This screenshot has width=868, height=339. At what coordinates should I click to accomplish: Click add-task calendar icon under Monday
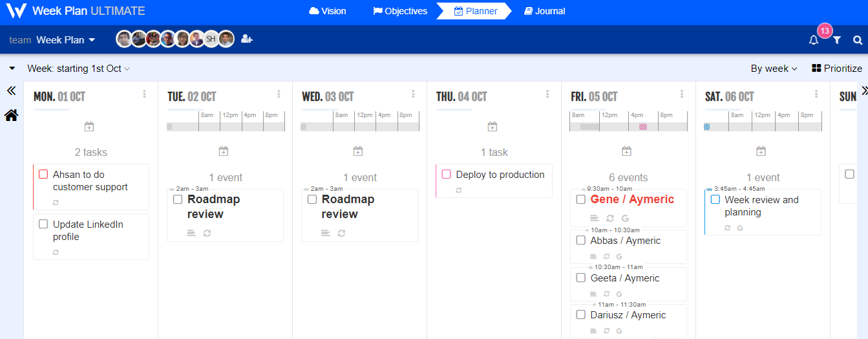tap(89, 127)
